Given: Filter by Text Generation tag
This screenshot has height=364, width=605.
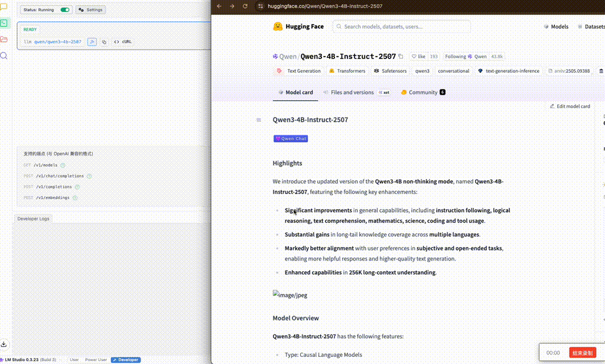Looking at the screenshot, I should pyautogui.click(x=299, y=71).
